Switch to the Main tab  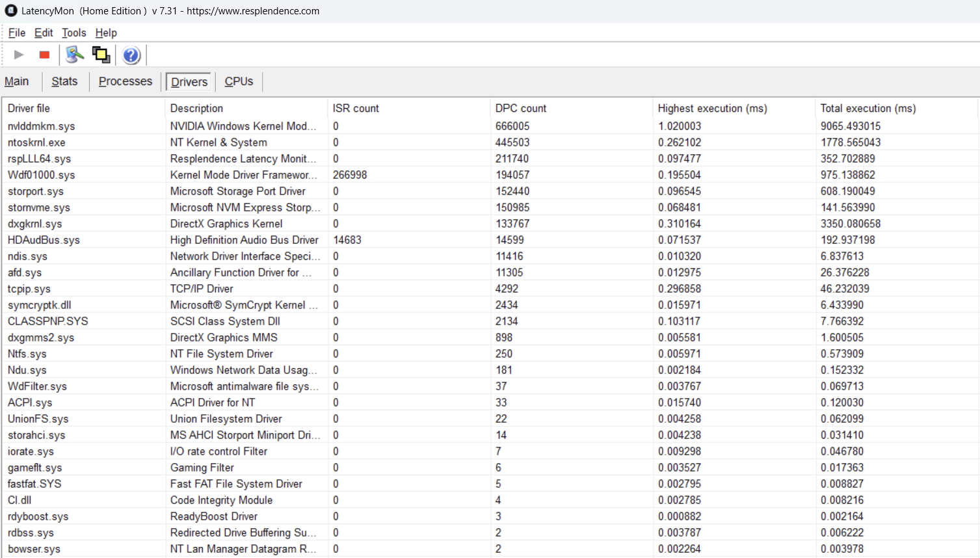coord(17,81)
